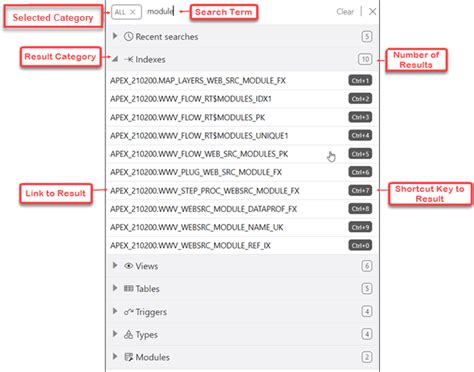Select the Indexes category label
The width and height of the screenshot is (474, 372).
click(x=150, y=60)
